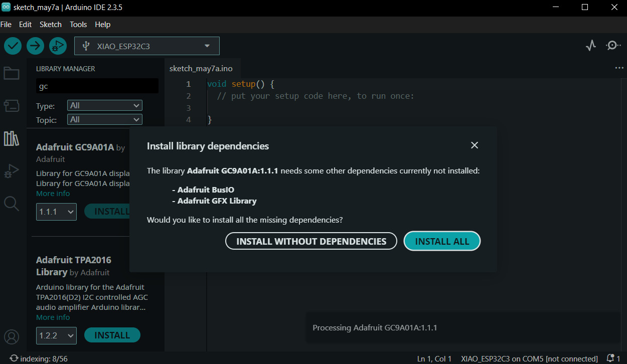Expand the Type filter dropdown
Viewport: 627px width, 364px height.
[x=105, y=105]
